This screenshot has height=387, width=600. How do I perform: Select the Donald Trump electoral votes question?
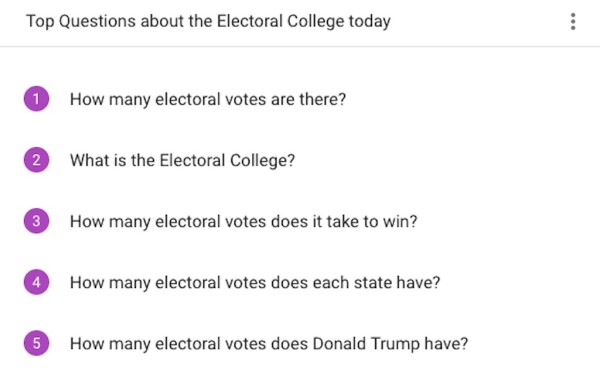click(x=269, y=344)
